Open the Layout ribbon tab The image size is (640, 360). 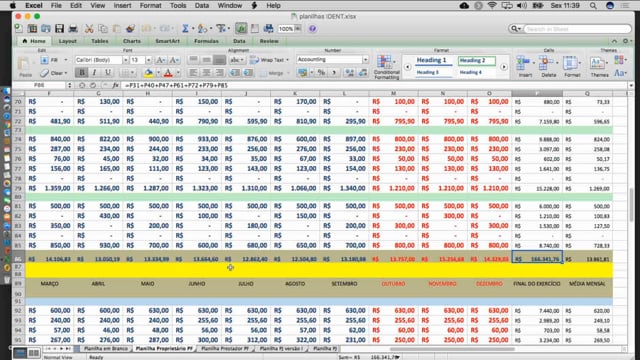(x=67, y=41)
